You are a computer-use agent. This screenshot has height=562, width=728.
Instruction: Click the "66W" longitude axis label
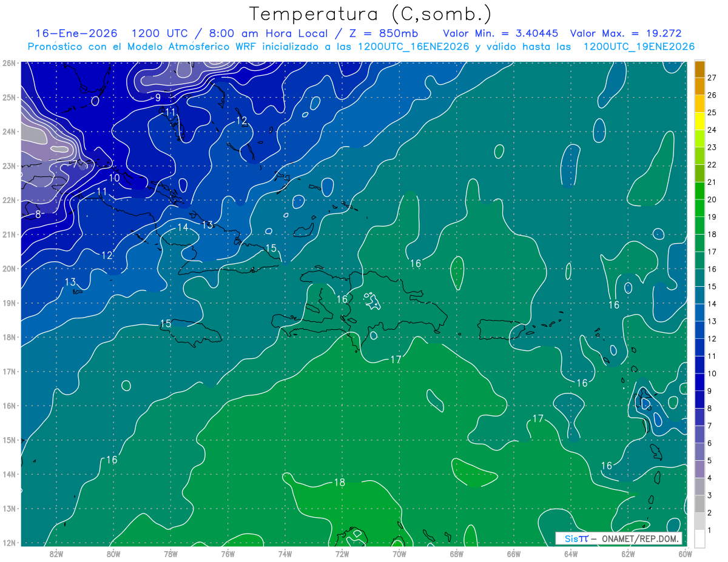point(514,553)
